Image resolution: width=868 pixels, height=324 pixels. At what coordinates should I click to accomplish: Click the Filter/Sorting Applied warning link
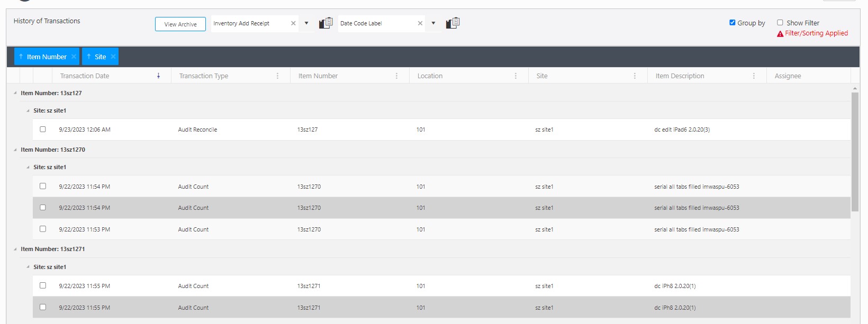pos(816,33)
